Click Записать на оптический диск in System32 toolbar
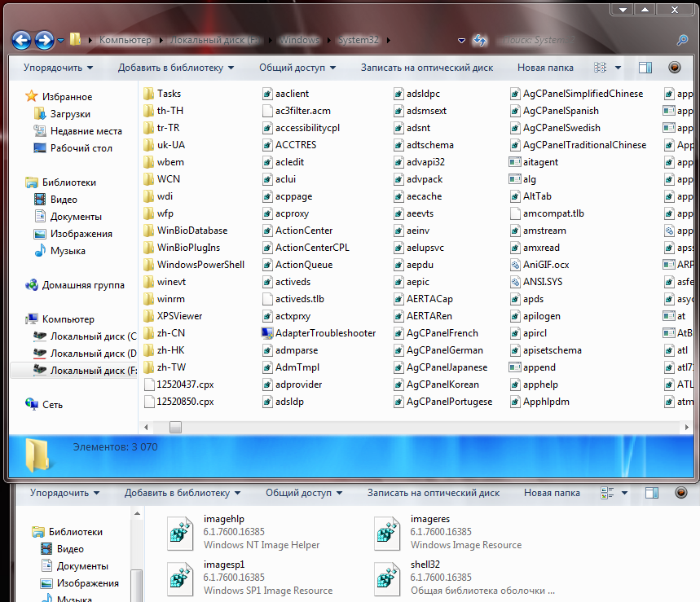This screenshot has height=602, width=700. 427,68
